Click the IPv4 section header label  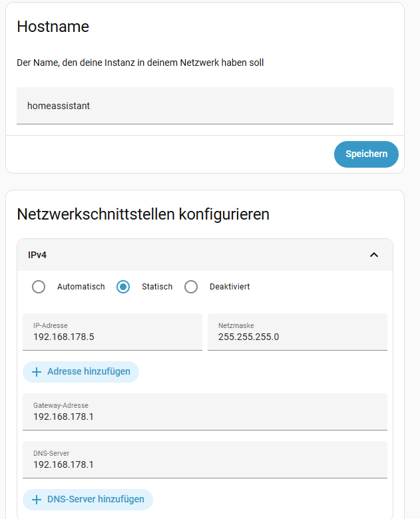[37, 255]
